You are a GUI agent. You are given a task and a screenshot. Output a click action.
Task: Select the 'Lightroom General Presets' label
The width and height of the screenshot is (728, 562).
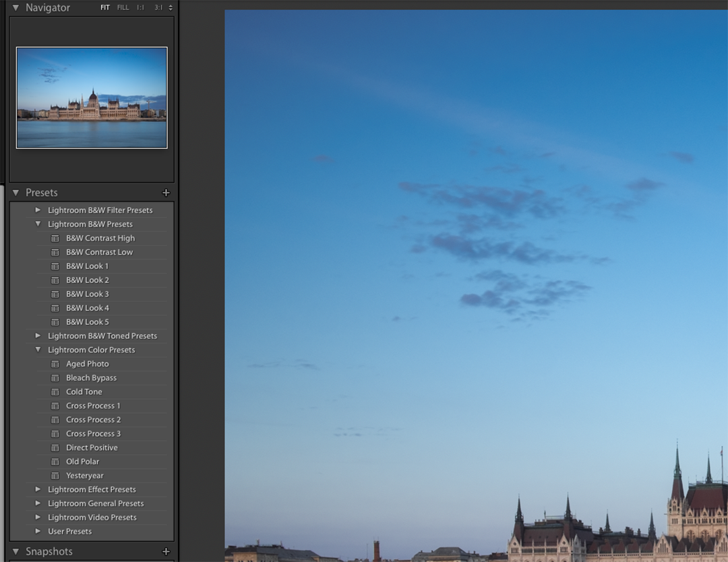[x=96, y=503]
